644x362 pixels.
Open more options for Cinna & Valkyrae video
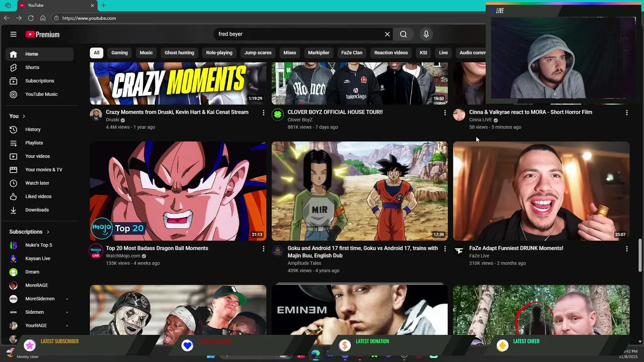click(x=626, y=113)
